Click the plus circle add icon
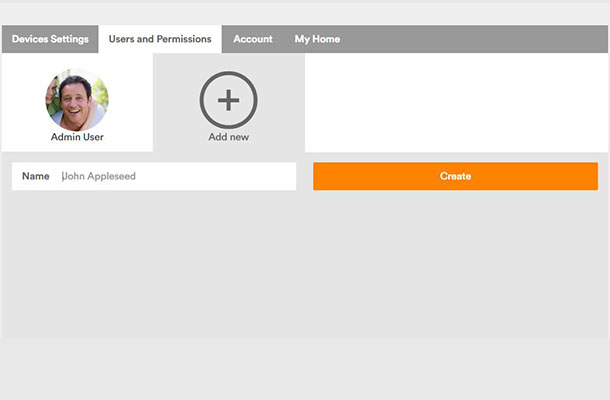 pos(228,100)
